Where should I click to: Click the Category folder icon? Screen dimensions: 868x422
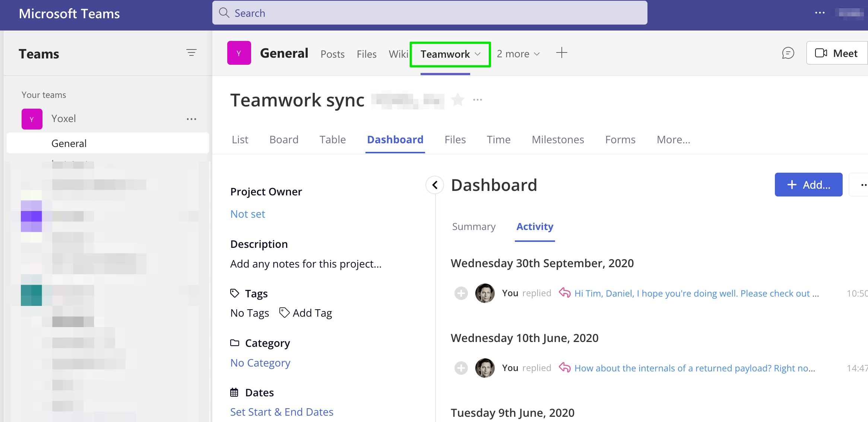click(234, 343)
